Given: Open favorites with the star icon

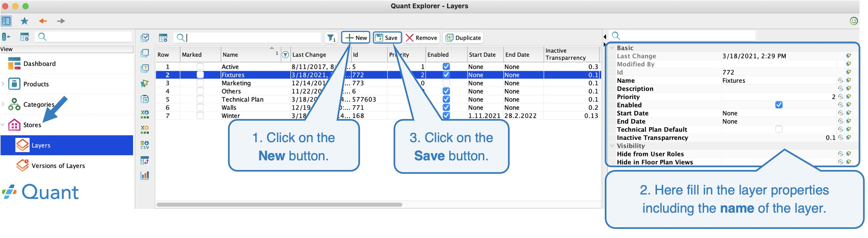Looking at the screenshot, I should [x=24, y=21].
